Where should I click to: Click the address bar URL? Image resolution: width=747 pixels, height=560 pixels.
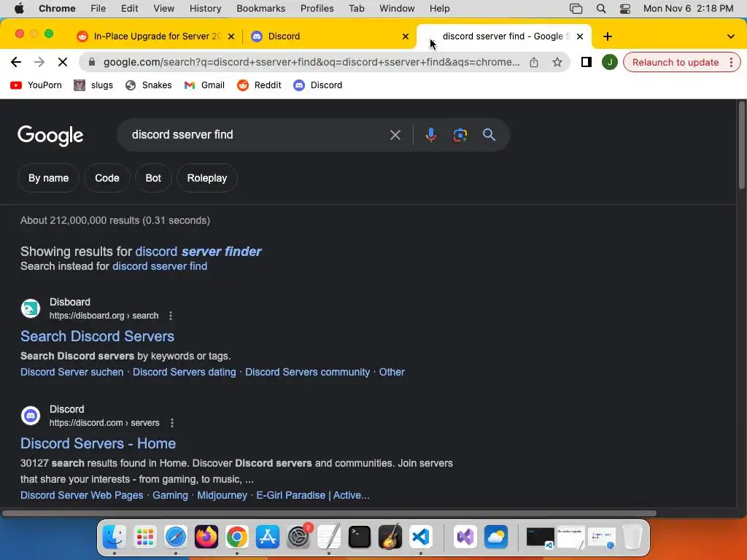[x=311, y=62]
